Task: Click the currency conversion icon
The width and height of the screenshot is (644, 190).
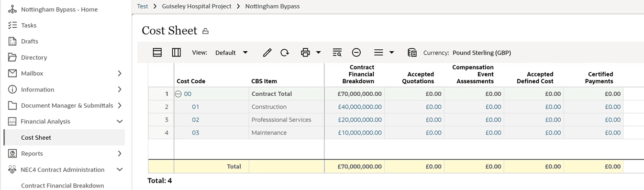Action: [x=412, y=53]
